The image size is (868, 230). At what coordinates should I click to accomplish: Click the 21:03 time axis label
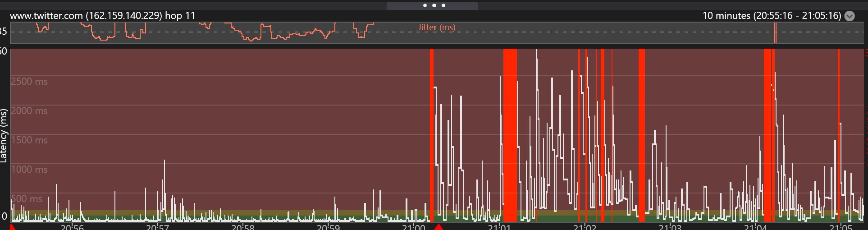670,227
